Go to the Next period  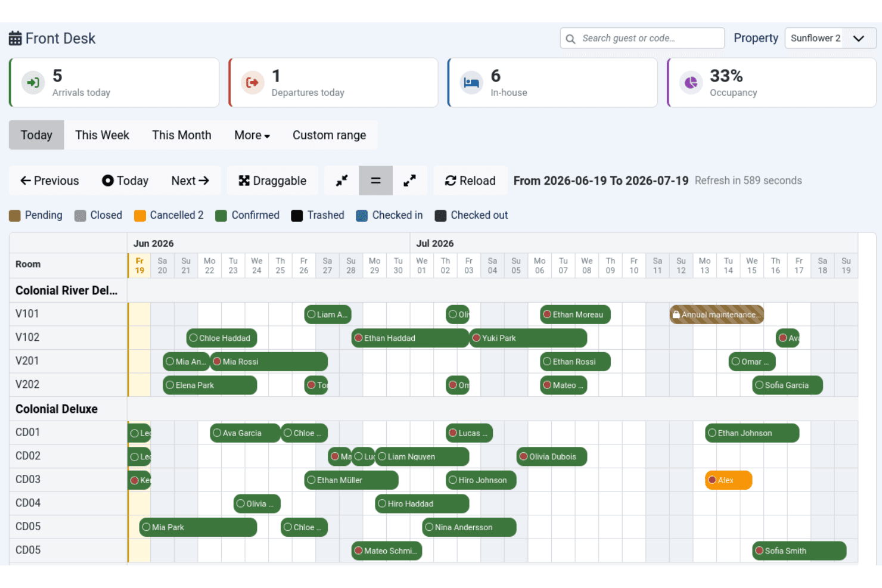click(x=190, y=181)
